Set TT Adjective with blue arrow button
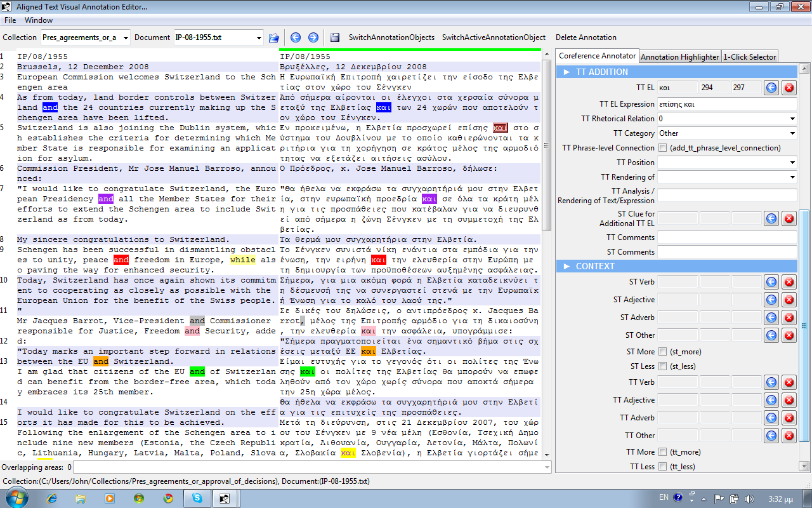 [x=771, y=400]
